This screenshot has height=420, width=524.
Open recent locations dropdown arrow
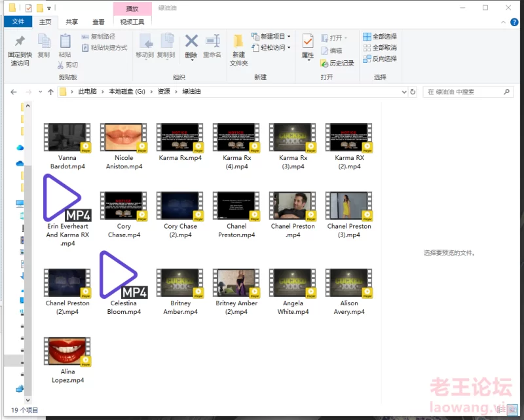click(x=40, y=92)
